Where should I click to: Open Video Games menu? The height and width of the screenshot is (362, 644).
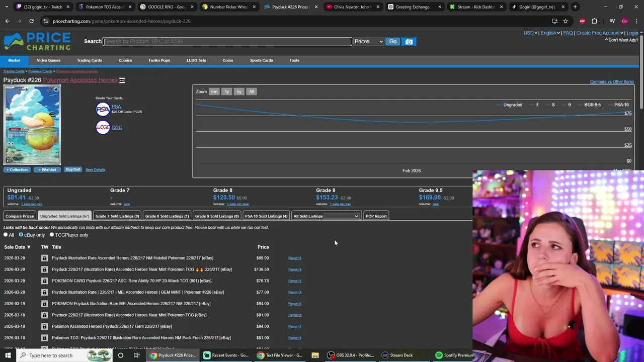[48, 60]
